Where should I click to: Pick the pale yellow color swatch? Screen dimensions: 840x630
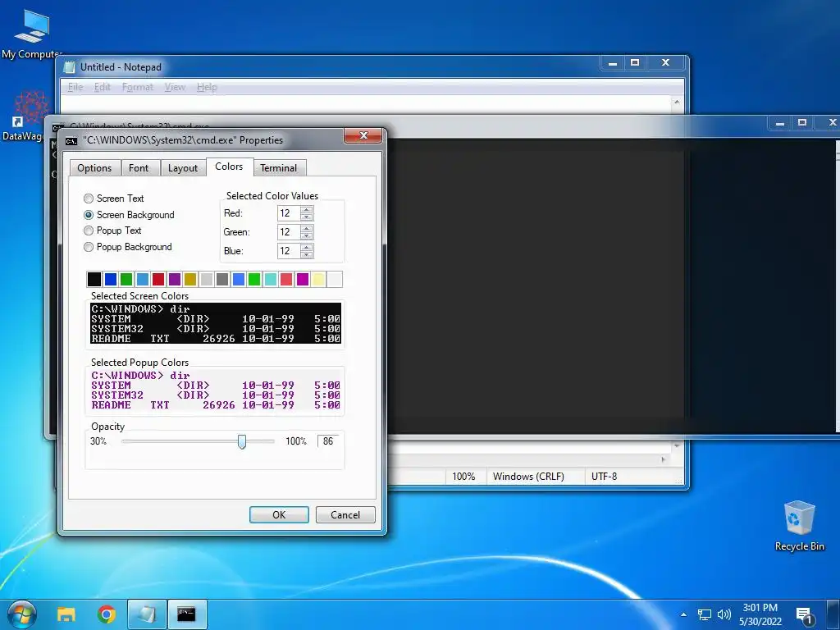pyautogui.click(x=318, y=279)
